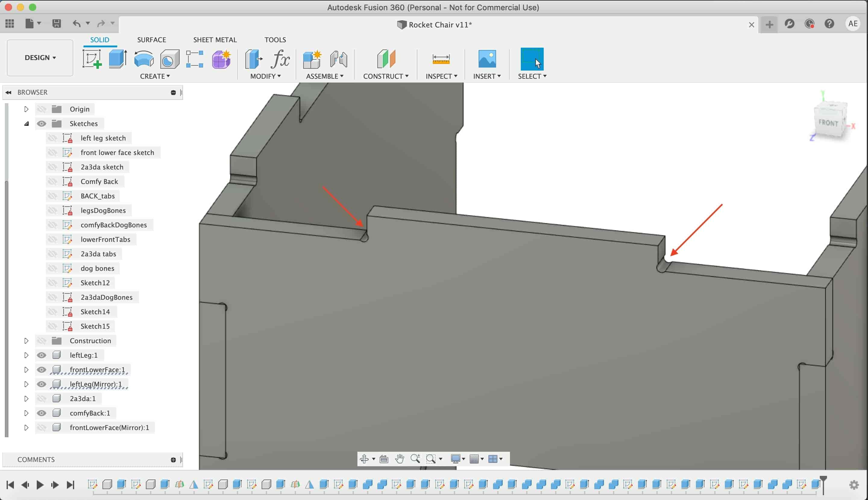868x500 pixels.
Task: Open the MODIFY menu dropdown
Action: (265, 76)
